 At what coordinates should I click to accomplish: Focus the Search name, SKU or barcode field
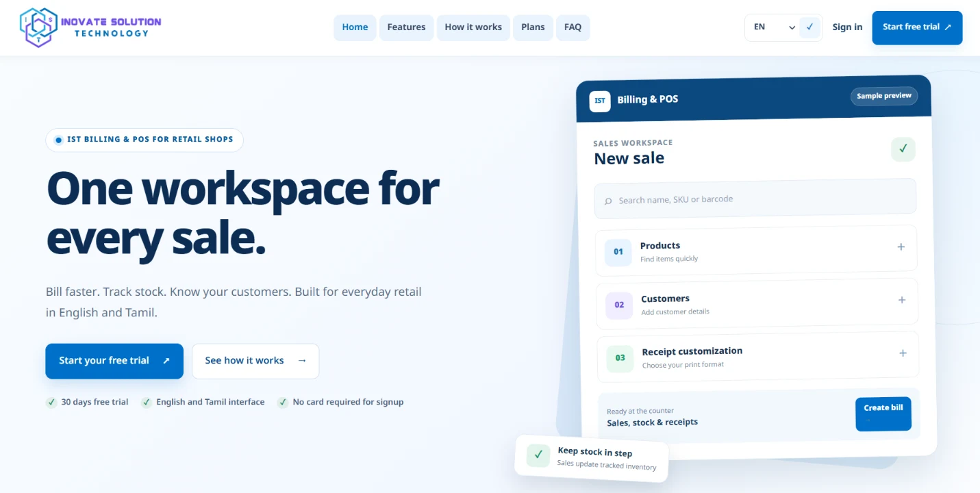[x=755, y=199]
